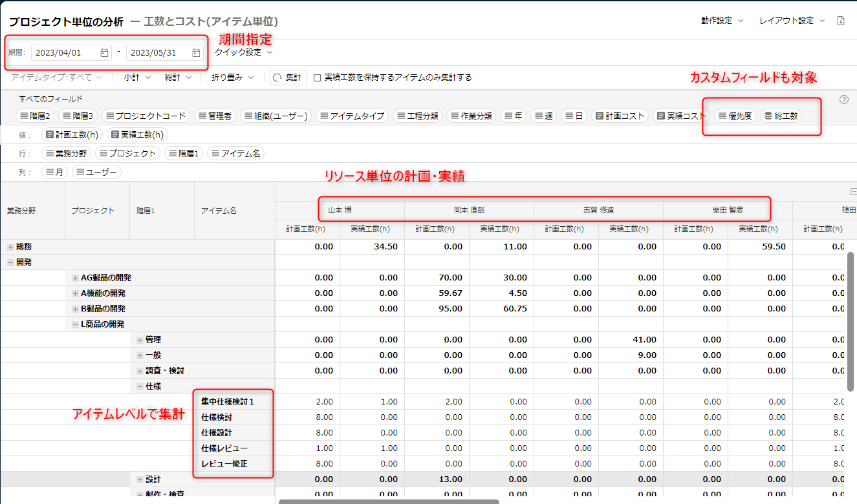The width and height of the screenshot is (857, 504).
Task: Enable 実績工数を保持するアイテムのみ集計する checkbox
Action: pos(317,78)
